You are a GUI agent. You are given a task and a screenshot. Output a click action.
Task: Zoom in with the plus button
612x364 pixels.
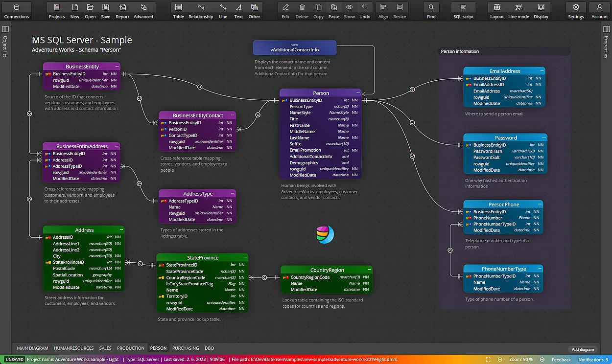pyautogui.click(x=541, y=360)
